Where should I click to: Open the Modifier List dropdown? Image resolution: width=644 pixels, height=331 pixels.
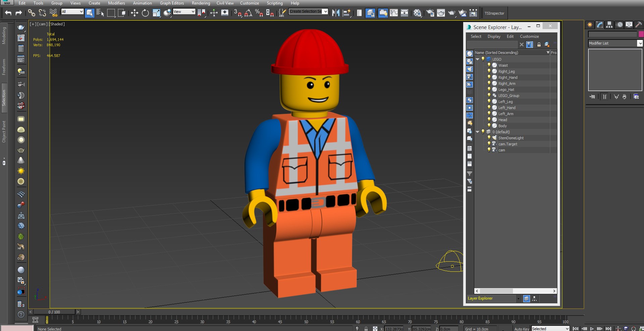point(615,43)
